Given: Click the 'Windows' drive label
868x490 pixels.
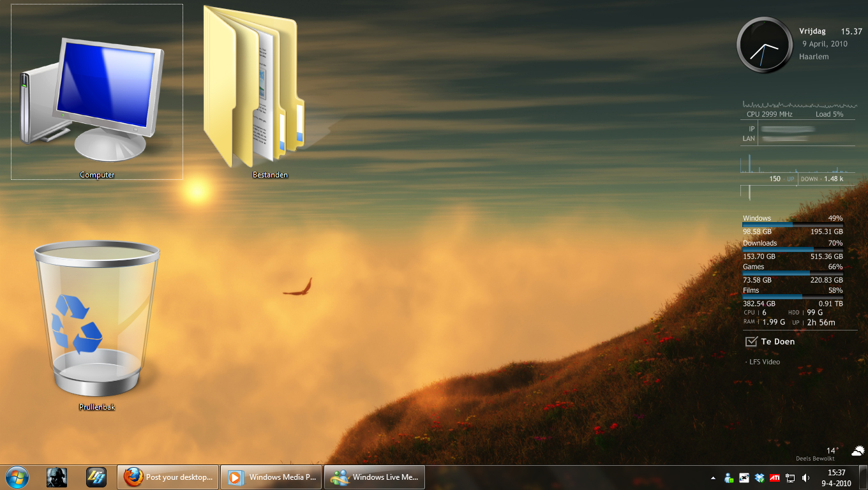Looking at the screenshot, I should point(757,218).
